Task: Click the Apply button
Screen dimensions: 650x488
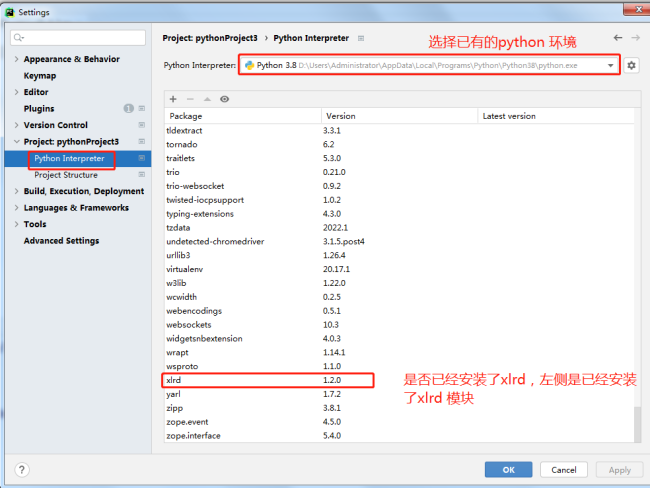Action: tap(620, 470)
